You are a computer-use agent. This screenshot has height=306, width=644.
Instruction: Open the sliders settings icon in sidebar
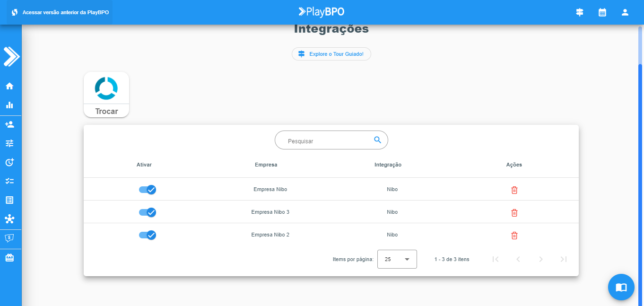pyautogui.click(x=9, y=143)
